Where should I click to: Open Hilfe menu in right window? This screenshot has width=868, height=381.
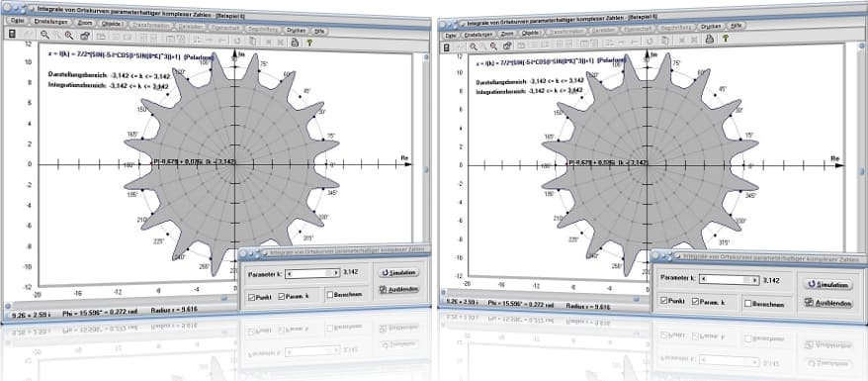tap(737, 26)
